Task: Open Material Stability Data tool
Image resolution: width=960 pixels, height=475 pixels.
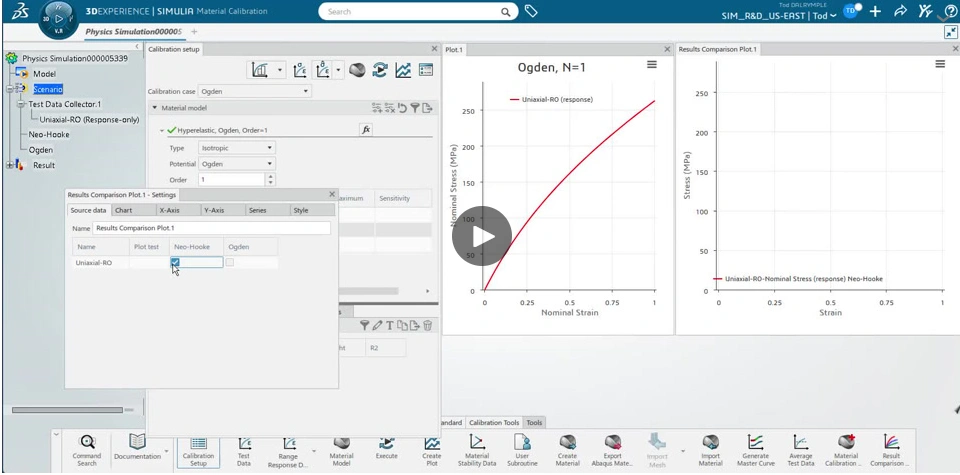Action: (477, 451)
